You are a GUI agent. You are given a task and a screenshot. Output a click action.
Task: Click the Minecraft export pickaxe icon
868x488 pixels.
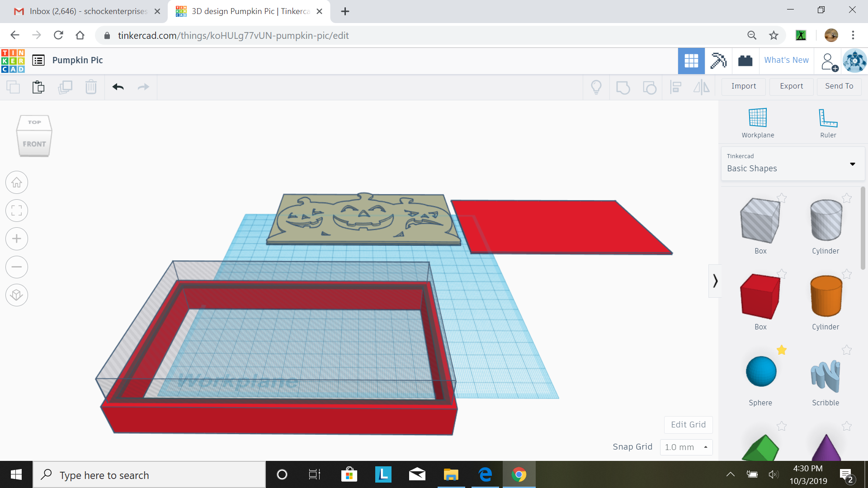tap(718, 61)
